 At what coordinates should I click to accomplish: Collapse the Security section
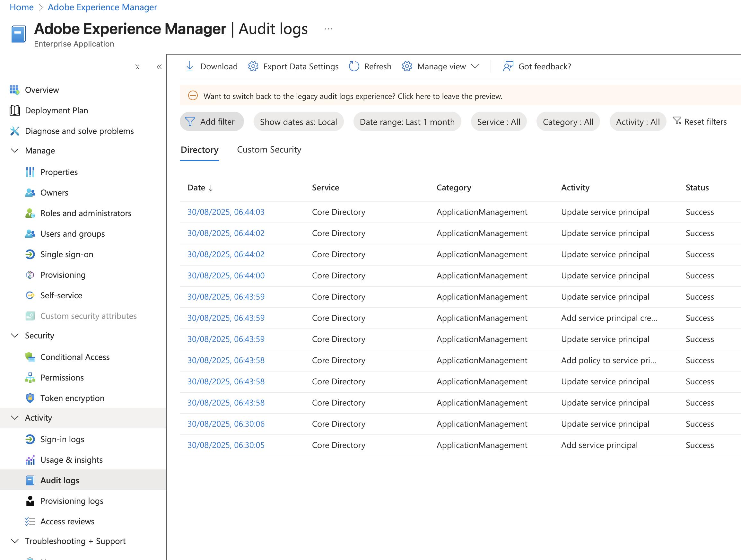pos(15,336)
